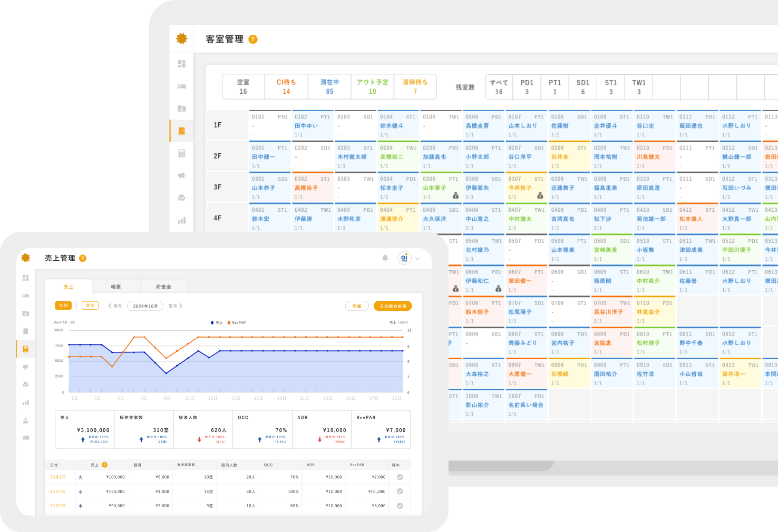Open the 2024年10月 month picker
This screenshot has width=778, height=532.
(x=145, y=306)
